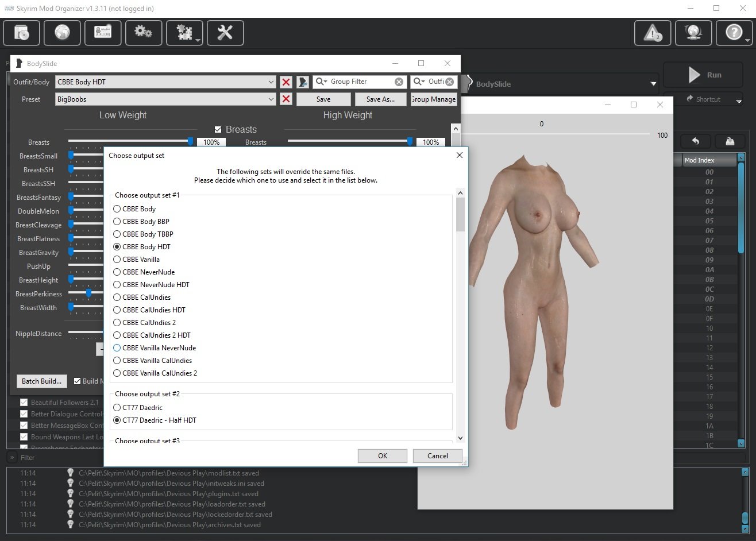Select CBBE CalUndies 2 HDT option
The image size is (756, 541).
tap(117, 335)
